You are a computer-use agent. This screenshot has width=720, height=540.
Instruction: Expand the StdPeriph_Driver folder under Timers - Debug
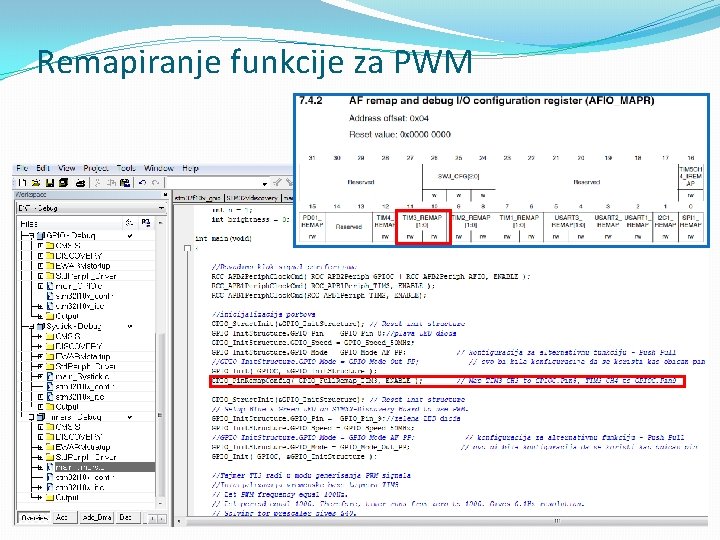(40, 457)
